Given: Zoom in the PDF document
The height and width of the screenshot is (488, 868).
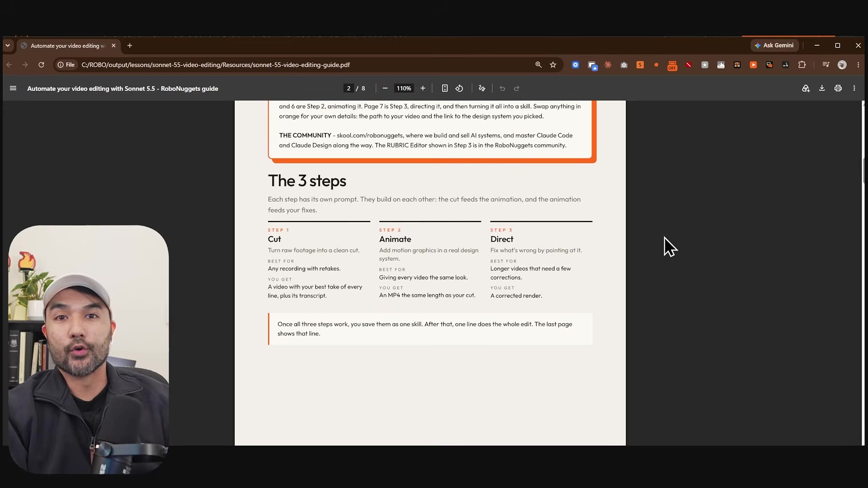Looking at the screenshot, I should (x=423, y=88).
